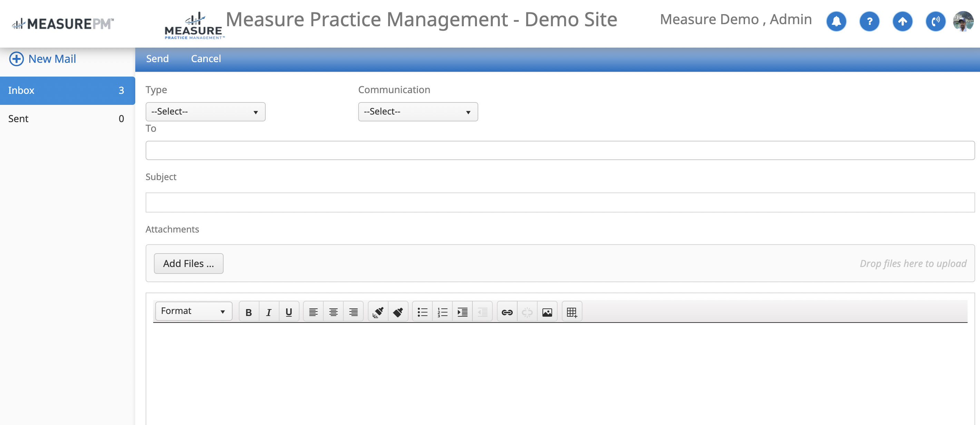Insert an image into the message
The width and height of the screenshot is (980, 425).
click(x=547, y=312)
